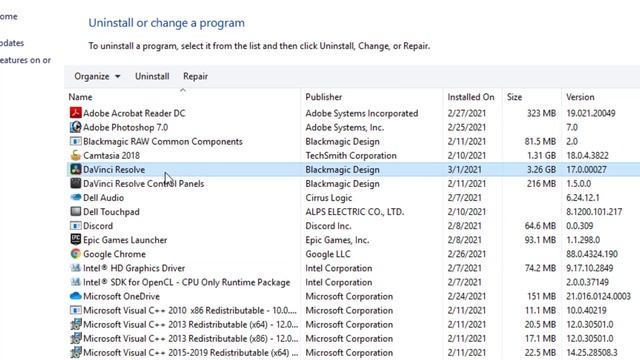Click the TechSmith Corporation publisher cell
The width and height of the screenshot is (640, 360).
click(351, 156)
